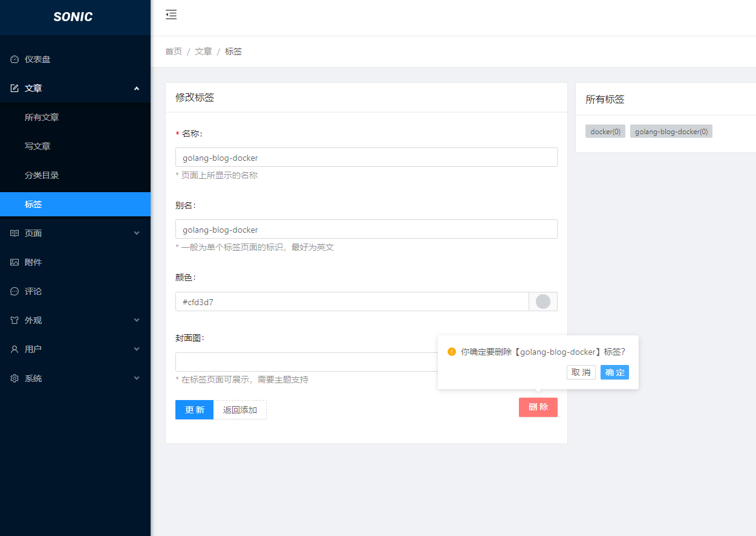Click the shirt icon beside 外观

coord(15,320)
